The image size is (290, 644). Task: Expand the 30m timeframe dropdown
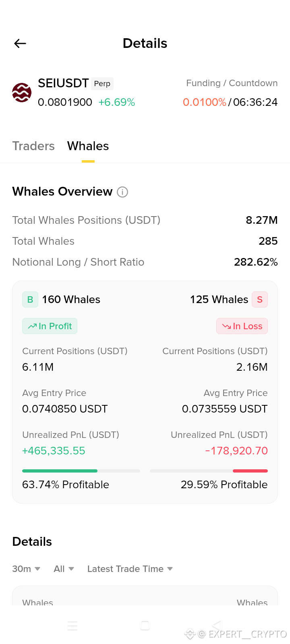[26, 569]
